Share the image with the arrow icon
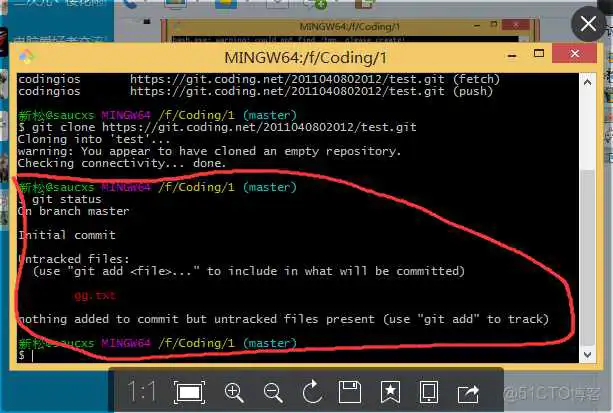Screen dimensions: 613x413 coord(467,391)
